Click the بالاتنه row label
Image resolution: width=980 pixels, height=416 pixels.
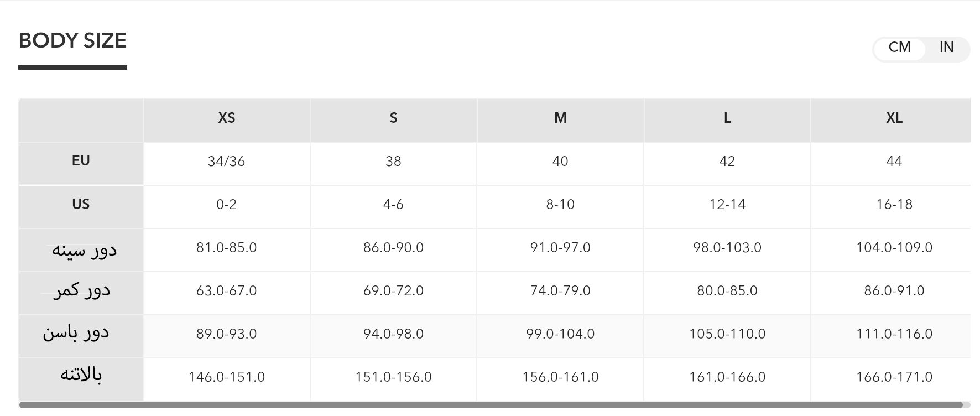[x=81, y=376]
